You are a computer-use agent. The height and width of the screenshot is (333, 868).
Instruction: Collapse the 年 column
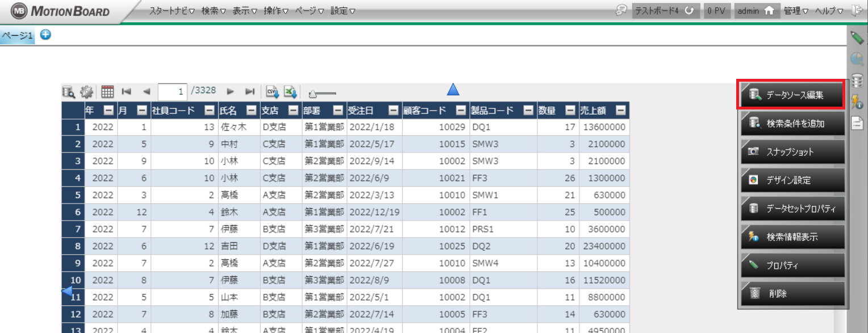click(x=108, y=111)
